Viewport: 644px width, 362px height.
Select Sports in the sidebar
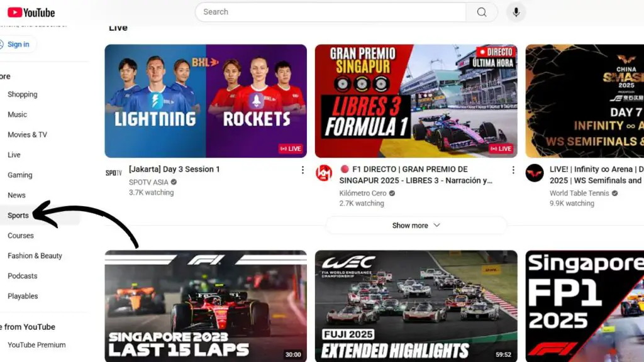[18, 215]
